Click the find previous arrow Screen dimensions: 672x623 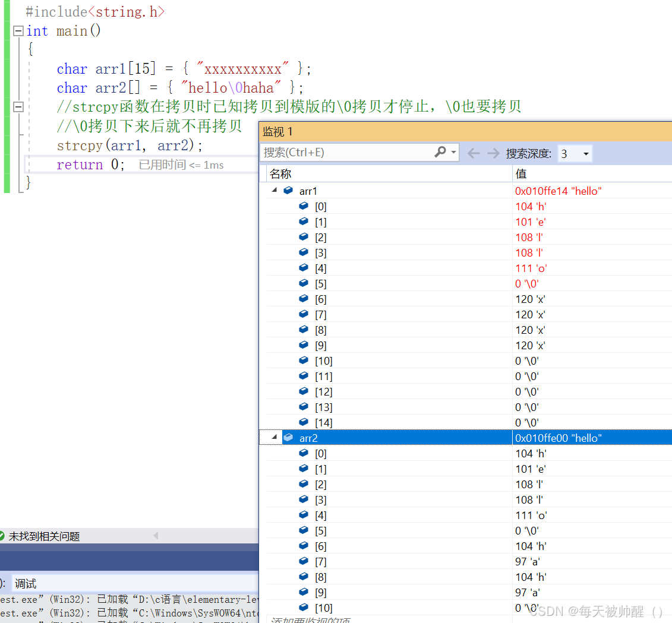point(473,153)
